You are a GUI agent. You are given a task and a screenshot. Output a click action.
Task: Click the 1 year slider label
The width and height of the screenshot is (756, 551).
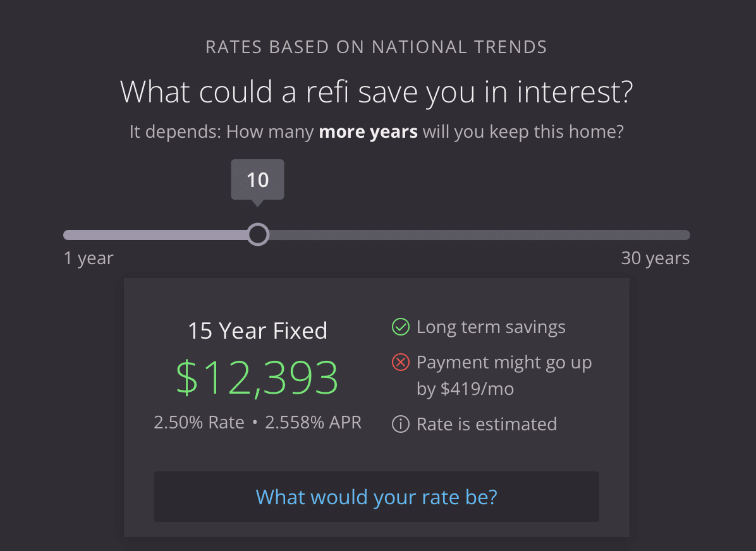pos(88,258)
